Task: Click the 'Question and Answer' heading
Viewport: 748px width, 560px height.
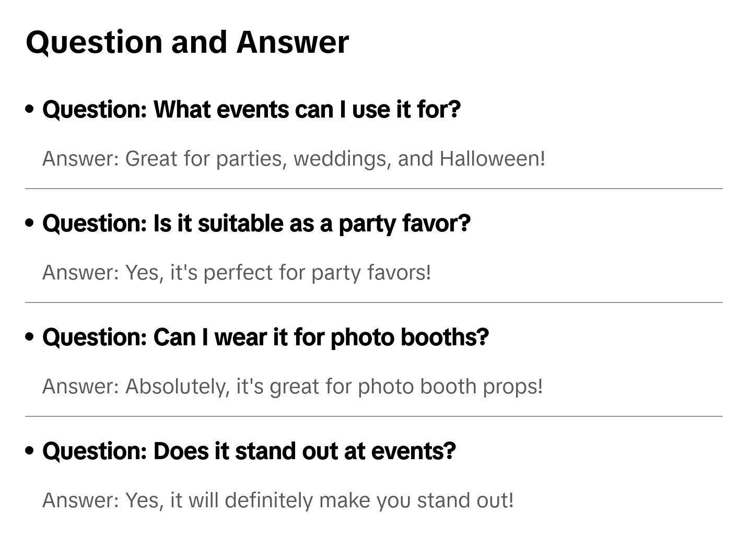Action: 187,42
